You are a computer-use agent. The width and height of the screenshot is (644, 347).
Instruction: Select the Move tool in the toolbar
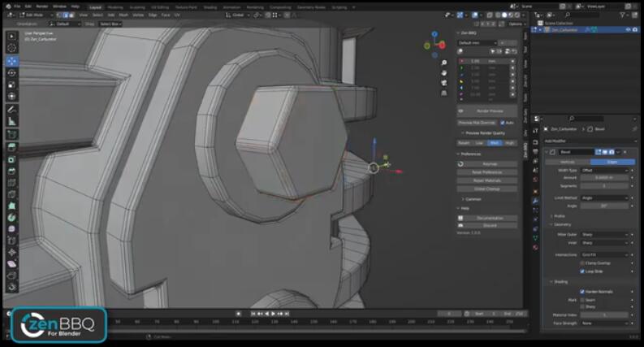(x=11, y=61)
